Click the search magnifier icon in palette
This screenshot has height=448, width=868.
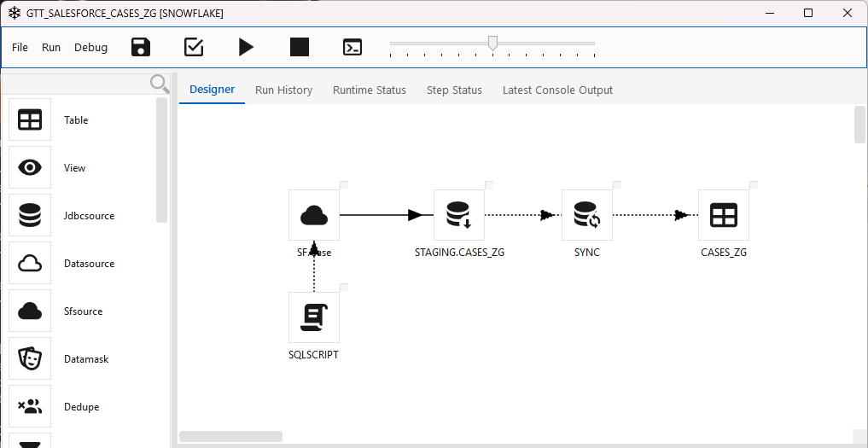(160, 84)
